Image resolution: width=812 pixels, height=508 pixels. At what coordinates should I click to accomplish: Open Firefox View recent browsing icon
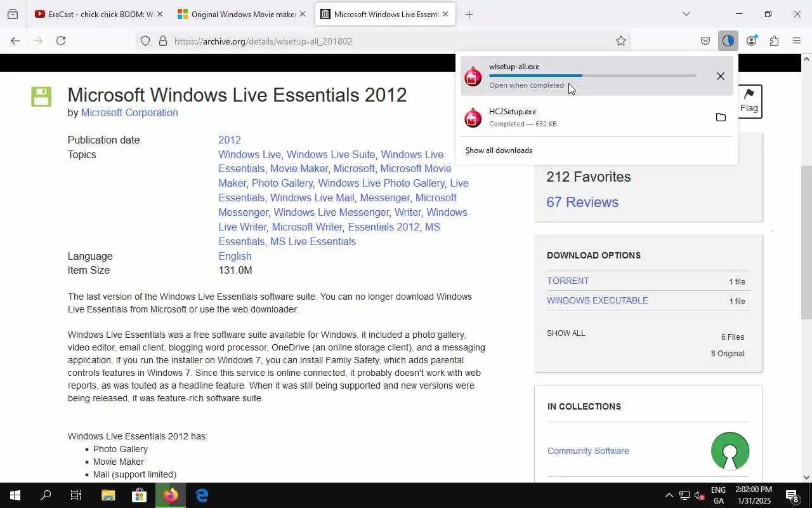tap(13, 14)
